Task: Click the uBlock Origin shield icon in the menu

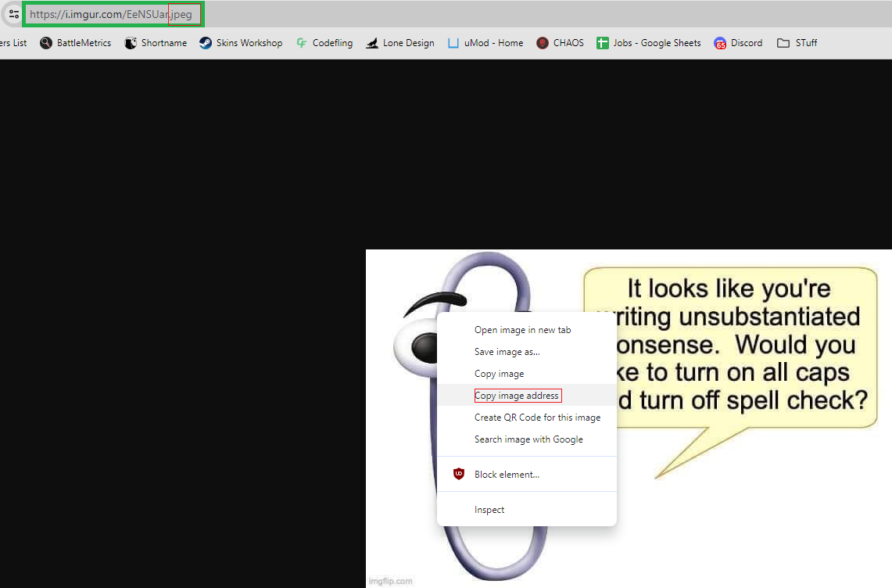Action: click(458, 474)
